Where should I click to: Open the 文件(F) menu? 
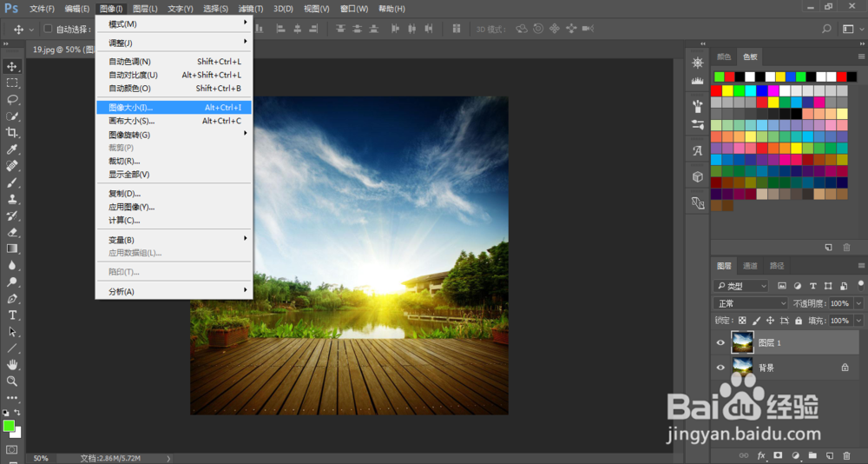click(42, 9)
